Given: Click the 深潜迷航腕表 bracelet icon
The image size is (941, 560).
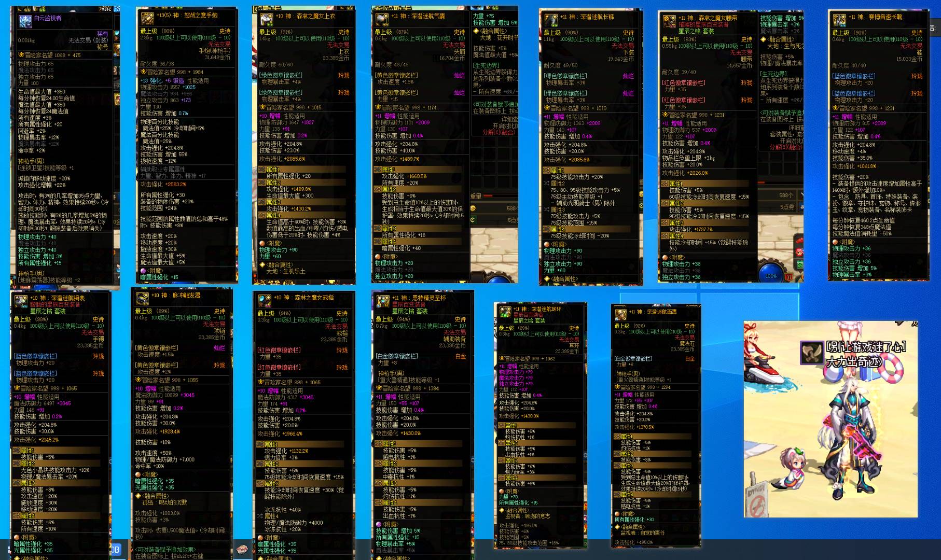Looking at the screenshot, I should pos(21,301).
